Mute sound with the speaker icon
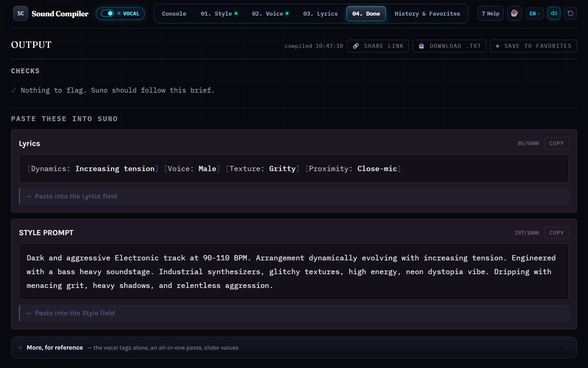Viewport: 588px width, 368px height. click(554, 13)
